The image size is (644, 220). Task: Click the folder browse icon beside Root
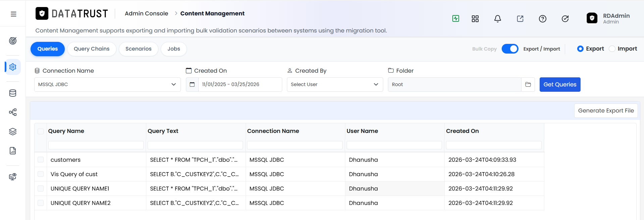tap(528, 84)
